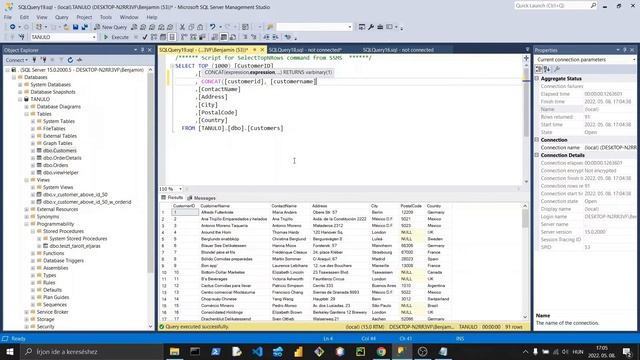This screenshot has height=360, width=640.
Task: Click the Cut scissors icon
Action: point(182,27)
